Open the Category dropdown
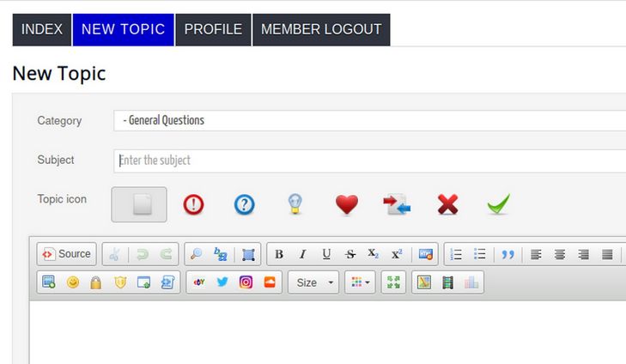Image resolution: width=626 pixels, height=364 pixels. tap(369, 121)
